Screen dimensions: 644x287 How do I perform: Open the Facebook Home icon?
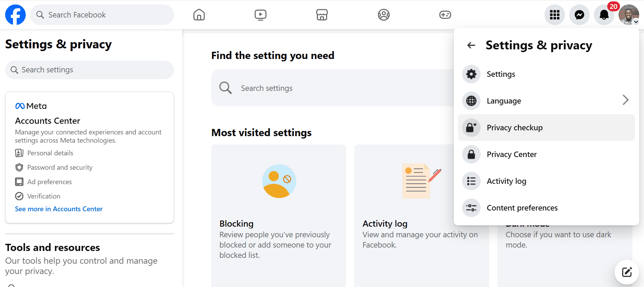[199, 15]
